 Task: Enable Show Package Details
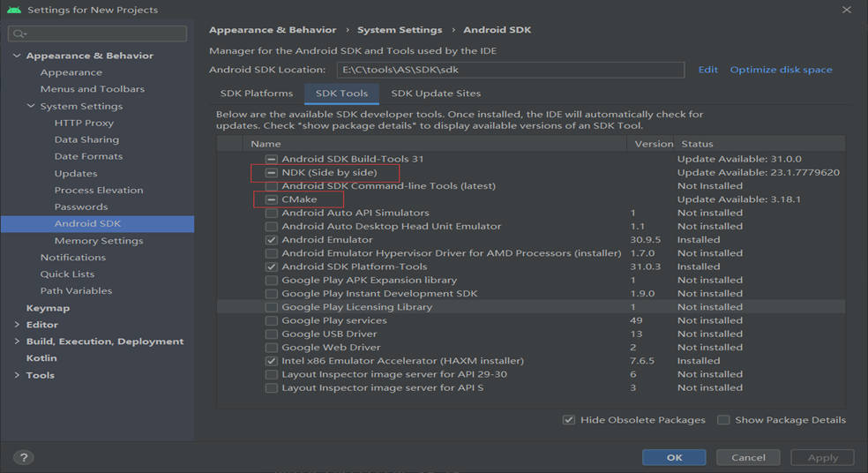[x=723, y=420]
